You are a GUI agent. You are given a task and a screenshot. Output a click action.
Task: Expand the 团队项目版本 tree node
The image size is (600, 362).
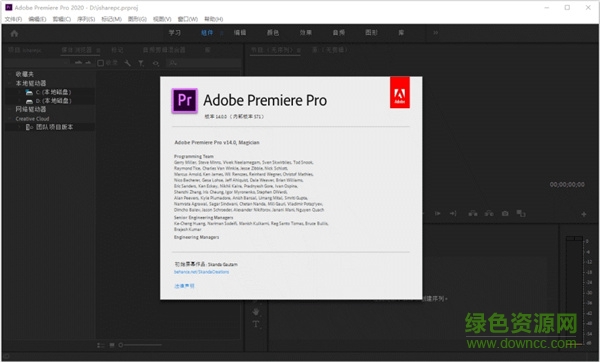(x=20, y=127)
